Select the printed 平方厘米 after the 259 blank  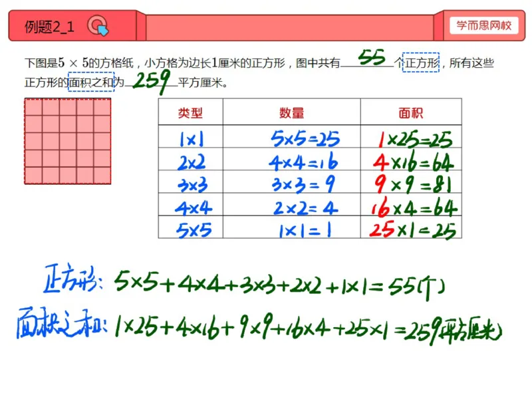pos(200,82)
